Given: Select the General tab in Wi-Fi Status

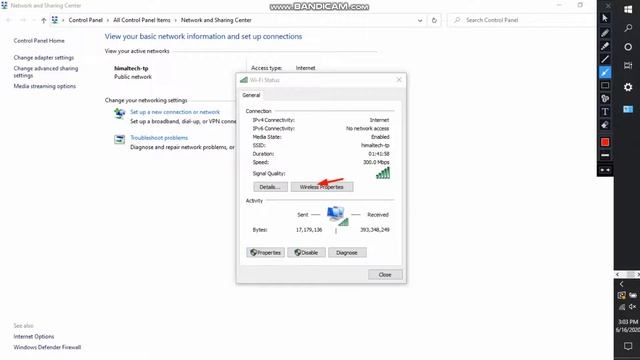Looking at the screenshot, I should (251, 95).
